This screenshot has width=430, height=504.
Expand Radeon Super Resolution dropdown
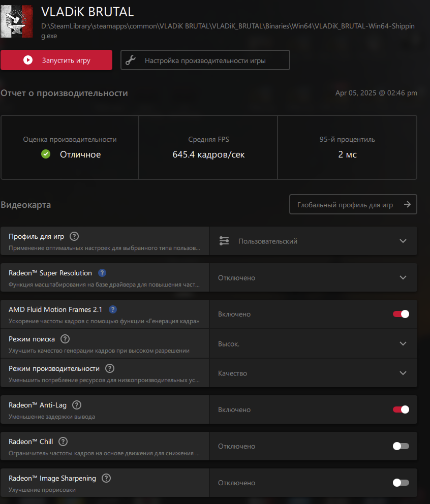coord(313,278)
